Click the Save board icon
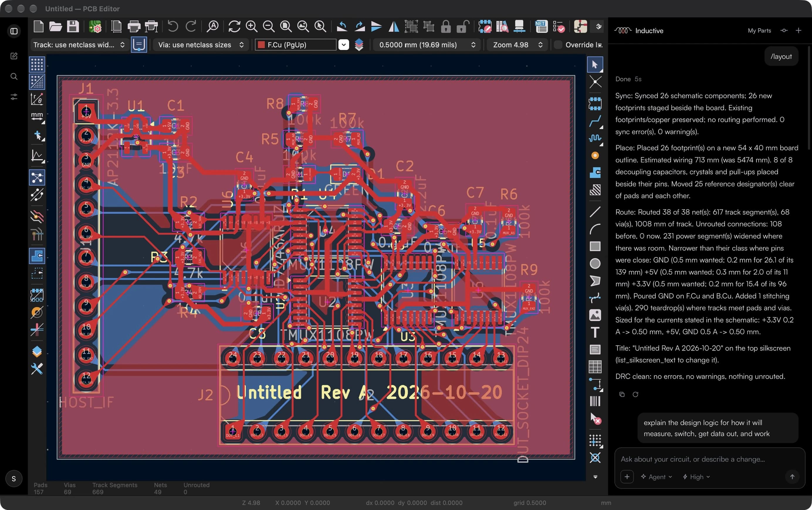 click(73, 26)
